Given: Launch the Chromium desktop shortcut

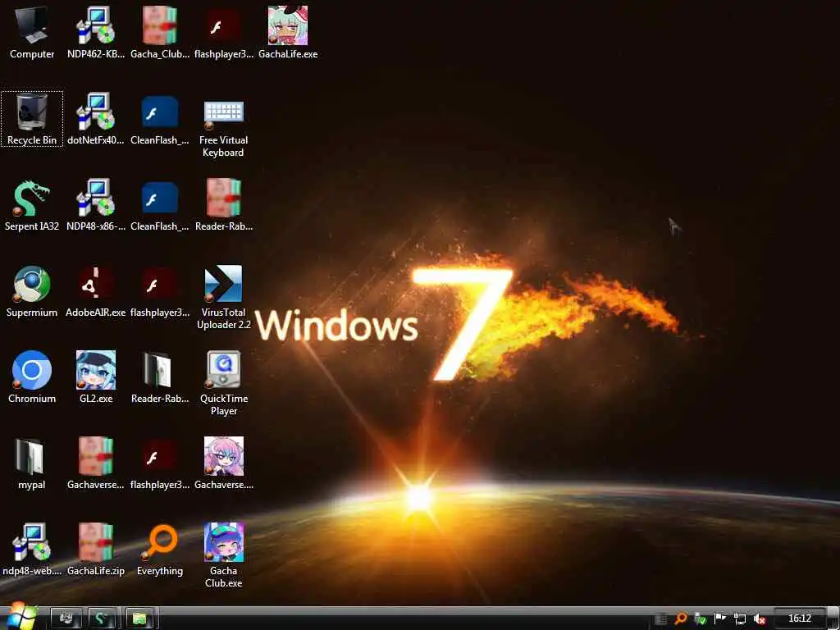Looking at the screenshot, I should [32, 377].
